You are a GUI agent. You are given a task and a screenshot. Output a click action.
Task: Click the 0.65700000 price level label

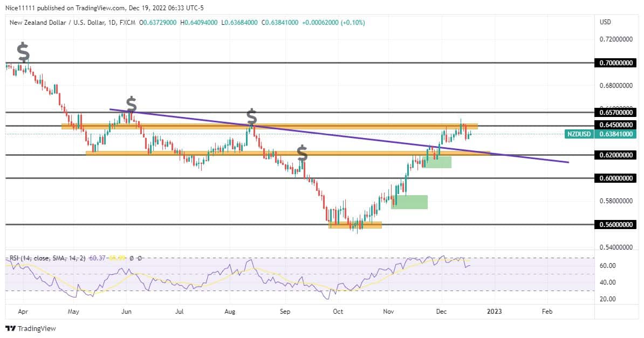615,112
